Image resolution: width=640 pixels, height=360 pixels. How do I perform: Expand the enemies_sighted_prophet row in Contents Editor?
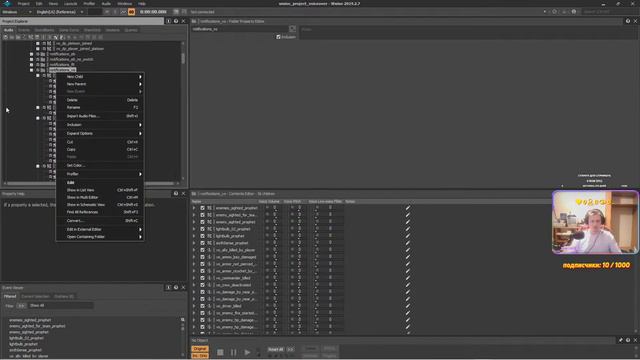[194, 208]
